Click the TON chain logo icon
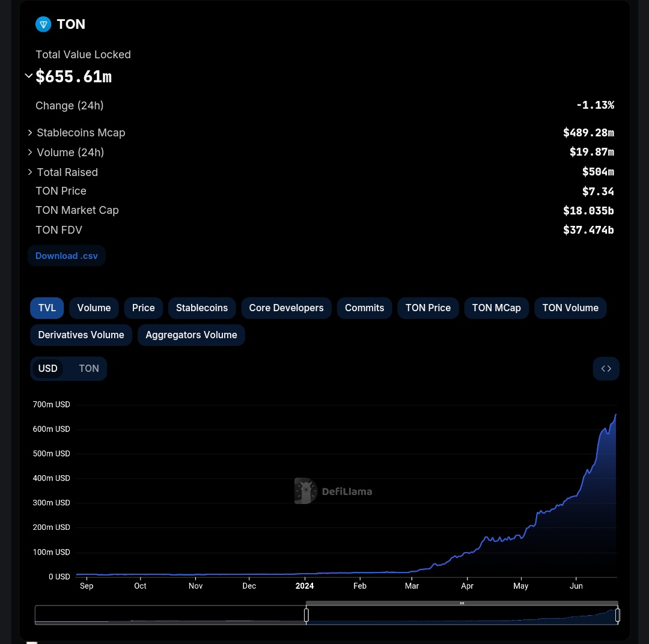649x644 pixels. [43, 24]
